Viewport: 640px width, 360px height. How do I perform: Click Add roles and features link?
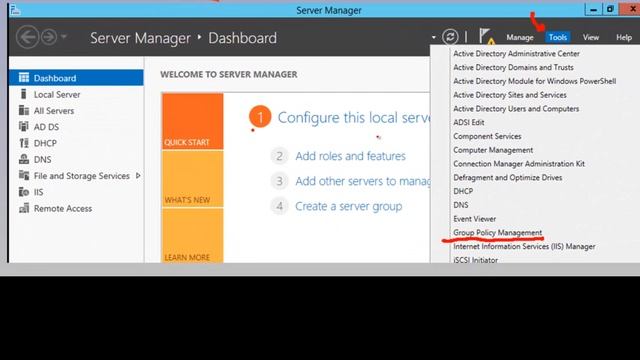350,156
